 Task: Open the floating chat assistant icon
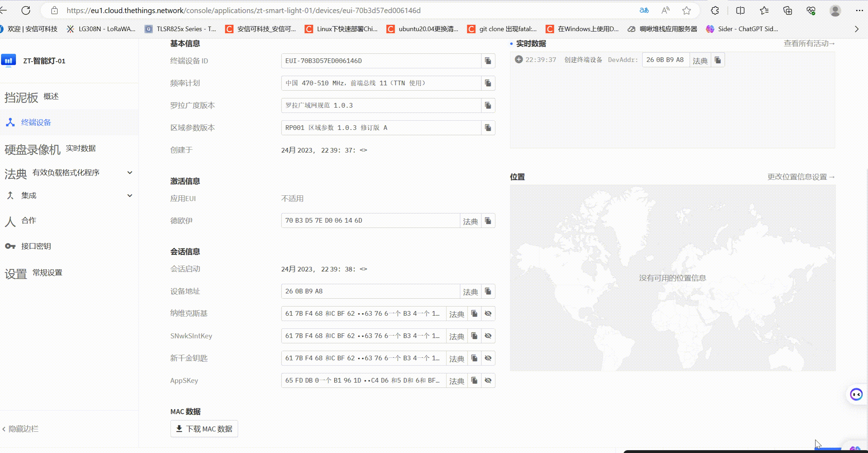[x=856, y=394]
